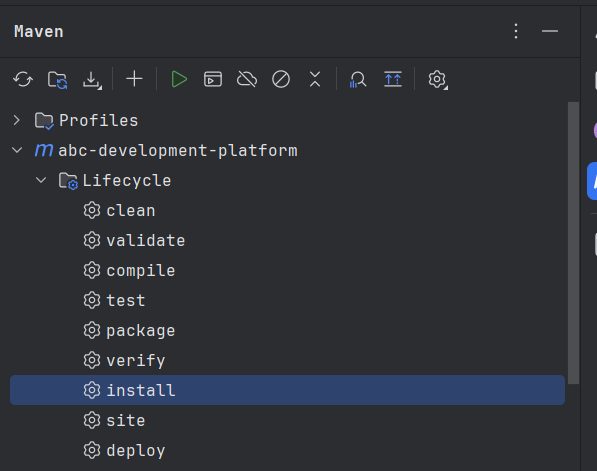Add Maven project with plus icon
Screen dimensions: 597x471
tap(134, 79)
